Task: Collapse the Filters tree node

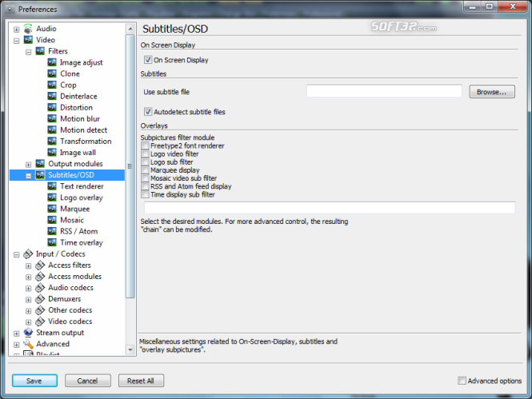Action: [x=29, y=52]
